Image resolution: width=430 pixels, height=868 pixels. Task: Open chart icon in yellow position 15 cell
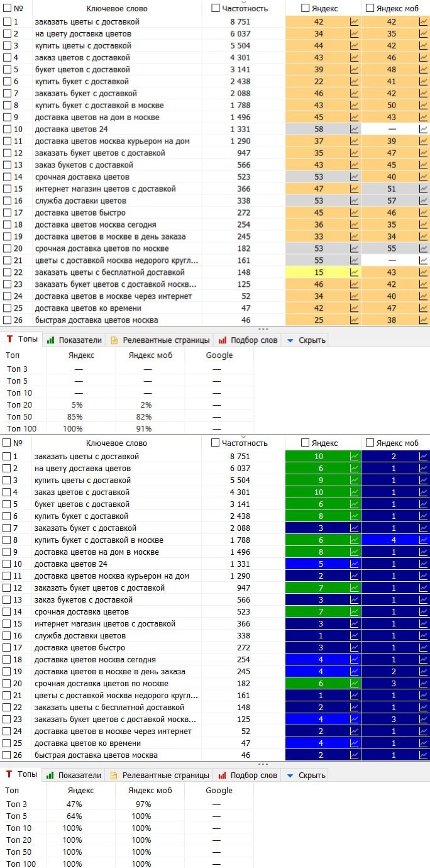coord(355,272)
